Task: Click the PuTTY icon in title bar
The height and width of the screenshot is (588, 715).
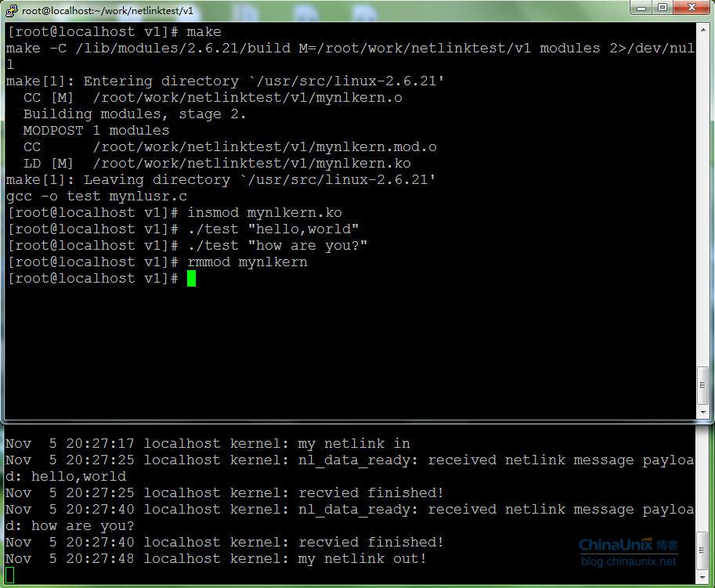Action: pyautogui.click(x=12, y=10)
